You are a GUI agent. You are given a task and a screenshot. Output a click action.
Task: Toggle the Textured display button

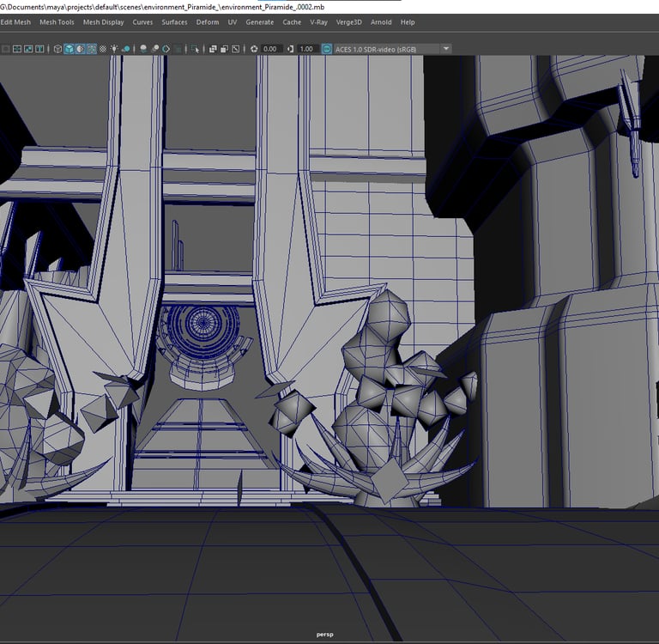point(102,49)
